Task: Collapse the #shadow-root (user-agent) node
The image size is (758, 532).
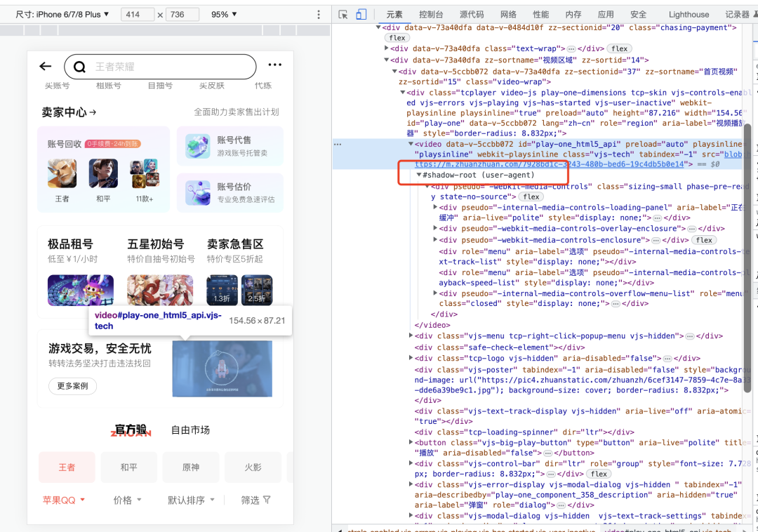Action: [x=418, y=175]
